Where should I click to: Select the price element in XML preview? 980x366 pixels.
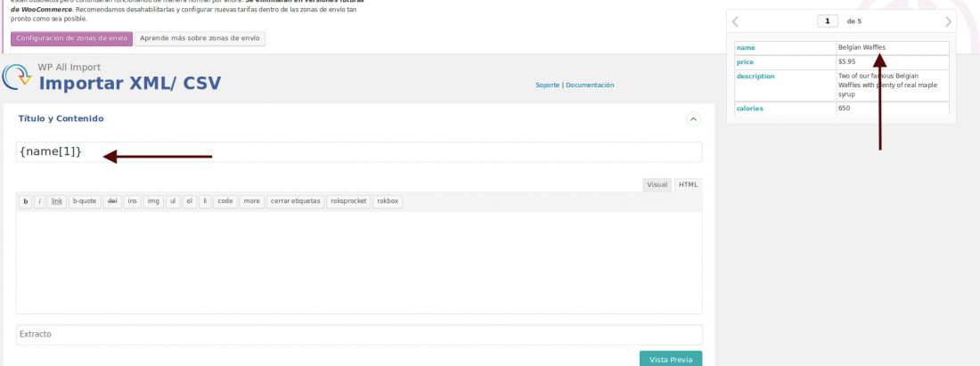tap(745, 62)
